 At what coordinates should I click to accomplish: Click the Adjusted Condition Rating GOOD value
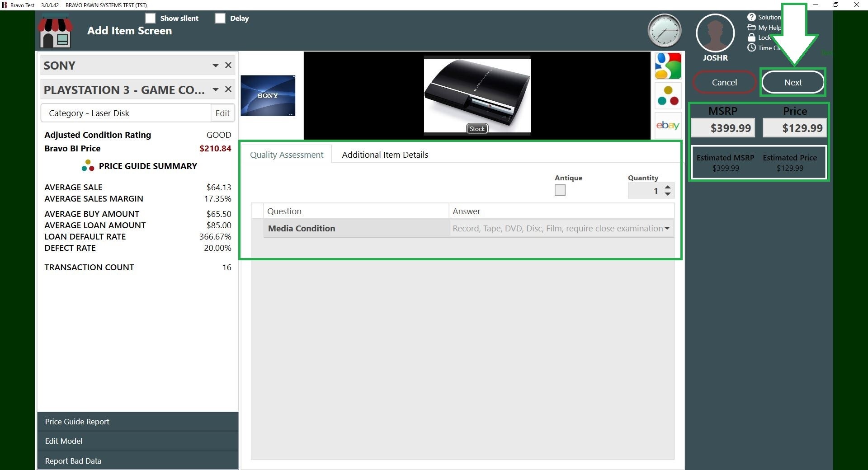pos(219,135)
